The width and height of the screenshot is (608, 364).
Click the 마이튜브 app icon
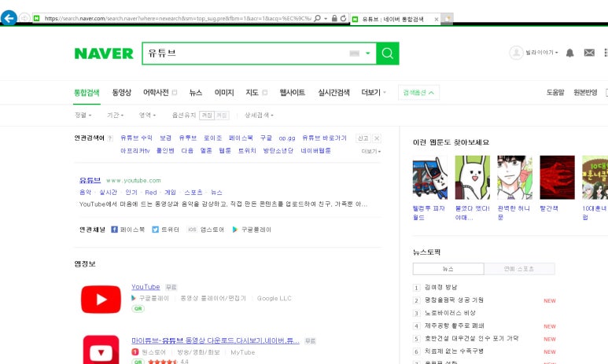click(x=101, y=350)
